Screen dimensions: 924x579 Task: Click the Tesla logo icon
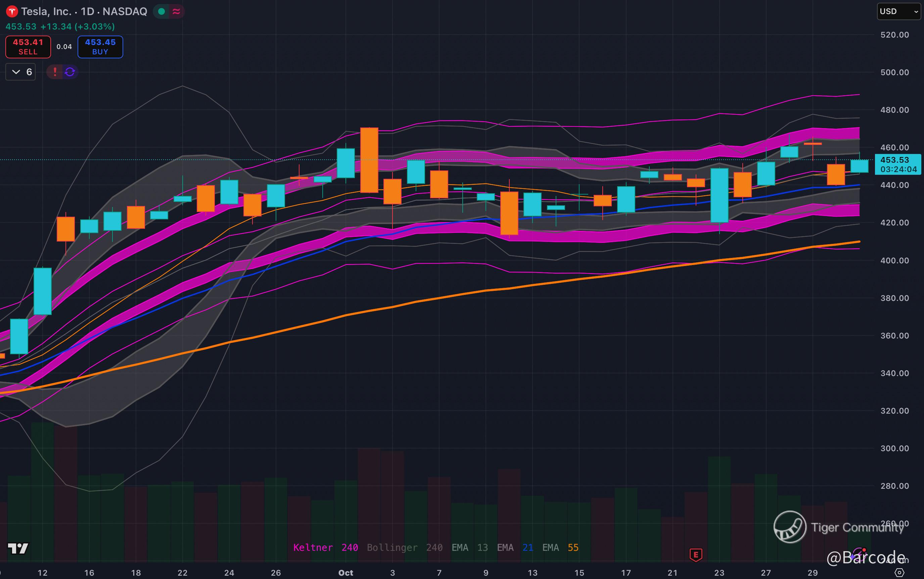[12, 11]
